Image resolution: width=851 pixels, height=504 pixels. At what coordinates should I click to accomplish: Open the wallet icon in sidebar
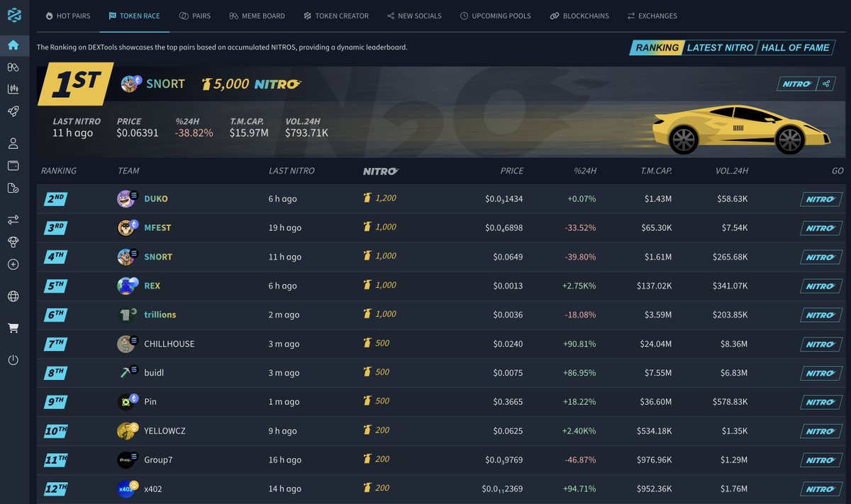pyautogui.click(x=13, y=166)
